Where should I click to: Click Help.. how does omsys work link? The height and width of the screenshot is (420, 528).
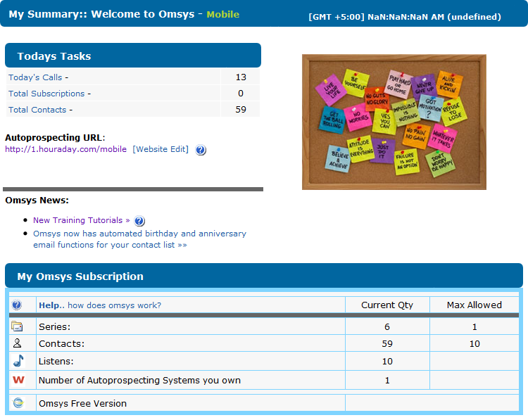pos(100,305)
